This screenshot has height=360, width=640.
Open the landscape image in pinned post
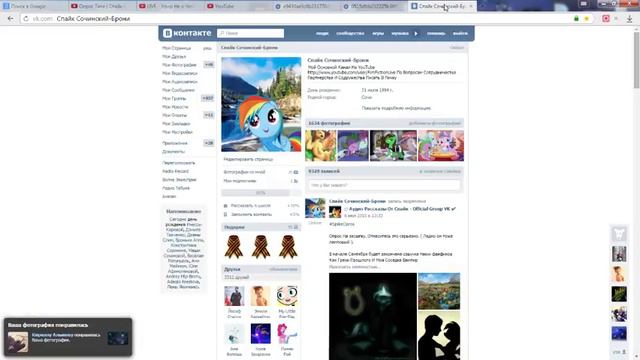(439, 291)
